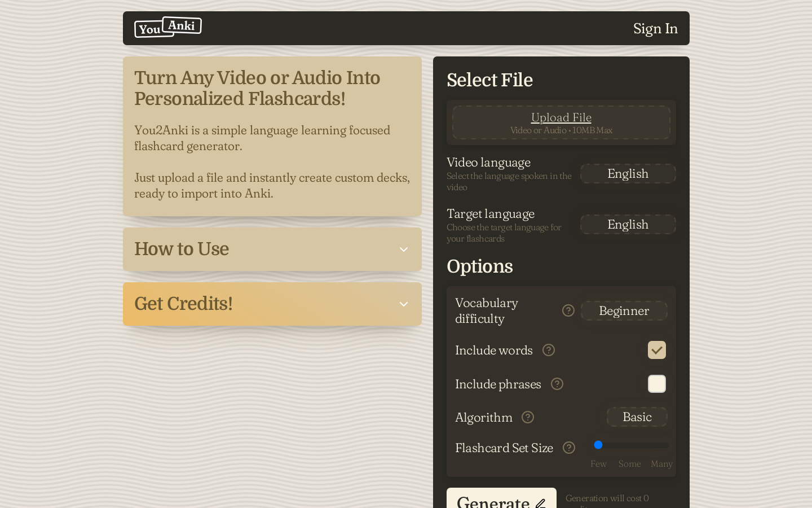
Task: Click the 'Options' heading
Action: pyautogui.click(x=480, y=266)
